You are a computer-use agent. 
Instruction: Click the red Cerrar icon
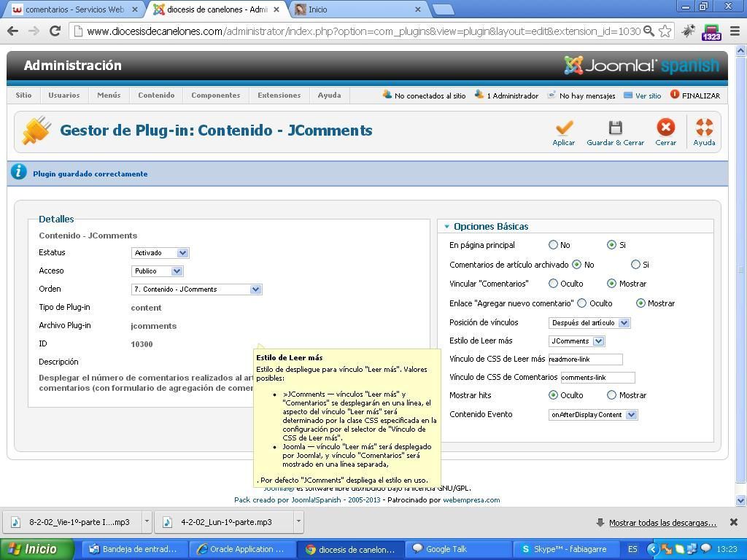[x=665, y=127]
